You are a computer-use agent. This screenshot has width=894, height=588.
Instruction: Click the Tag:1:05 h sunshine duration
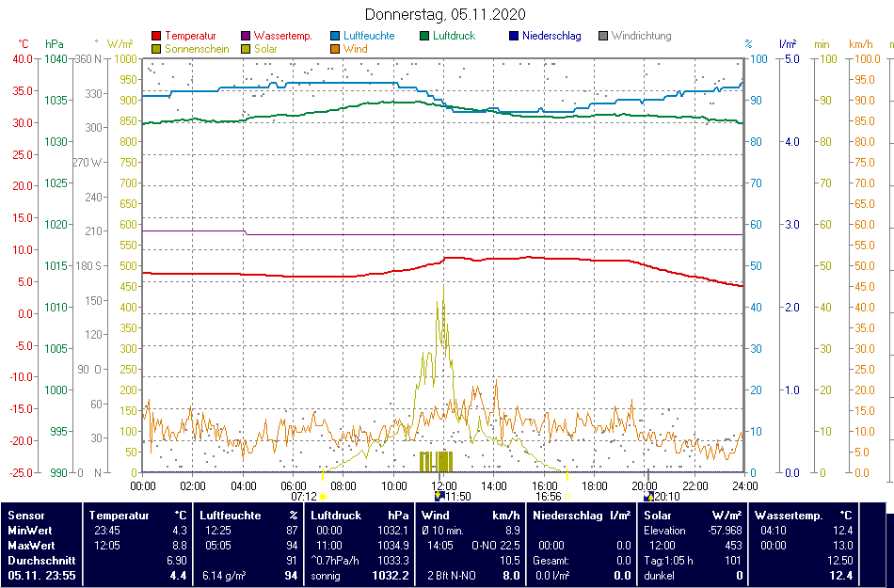pyautogui.click(x=668, y=561)
